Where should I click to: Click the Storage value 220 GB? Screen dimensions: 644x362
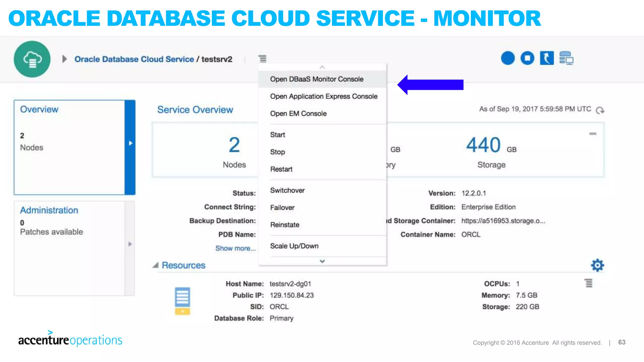[527, 307]
